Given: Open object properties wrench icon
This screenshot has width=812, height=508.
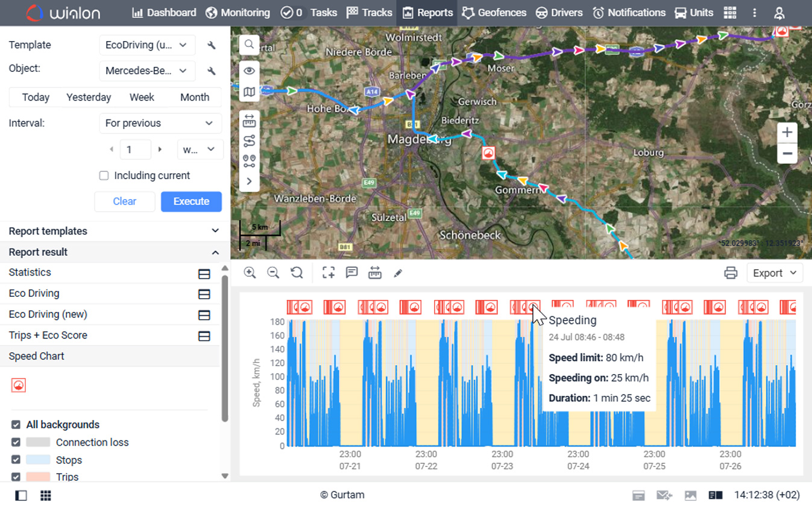Looking at the screenshot, I should [211, 71].
